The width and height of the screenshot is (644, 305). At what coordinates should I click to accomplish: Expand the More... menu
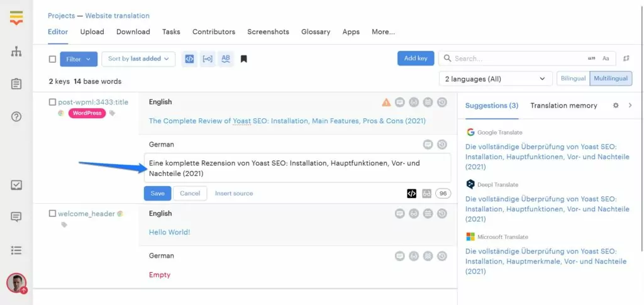[x=383, y=31]
